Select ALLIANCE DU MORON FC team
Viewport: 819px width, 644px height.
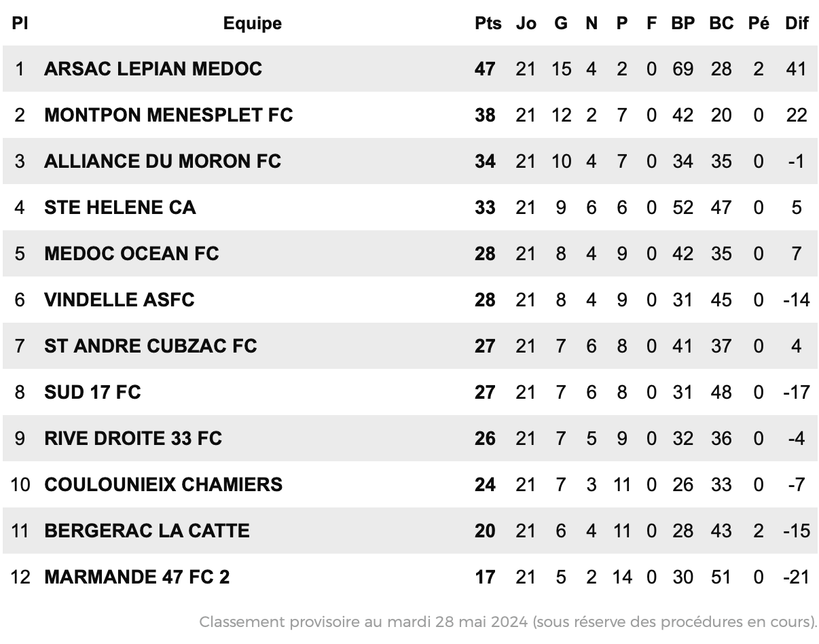[x=162, y=161]
